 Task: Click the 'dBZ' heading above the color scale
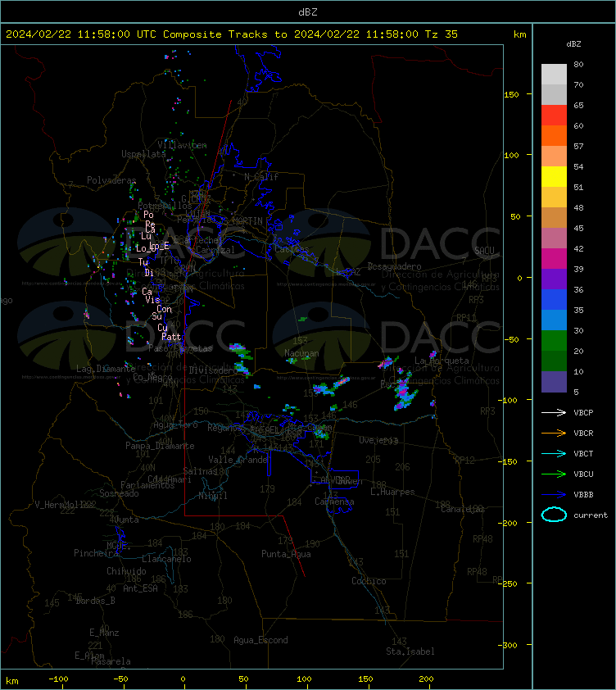click(x=573, y=44)
